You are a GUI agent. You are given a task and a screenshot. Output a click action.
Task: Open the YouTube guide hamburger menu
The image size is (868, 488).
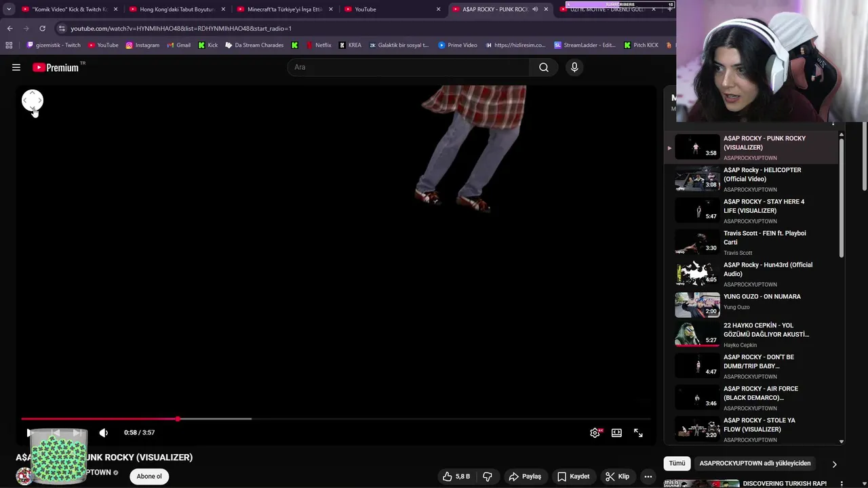pyautogui.click(x=16, y=67)
